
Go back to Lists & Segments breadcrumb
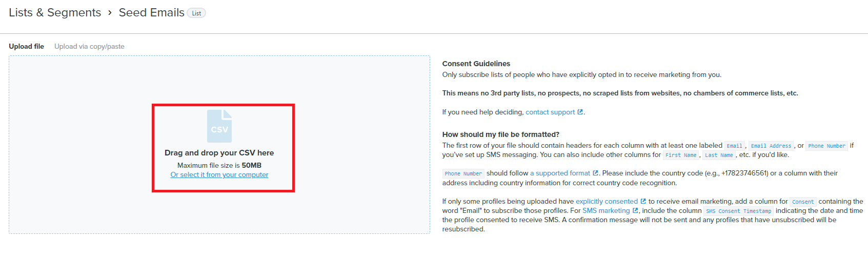click(55, 13)
